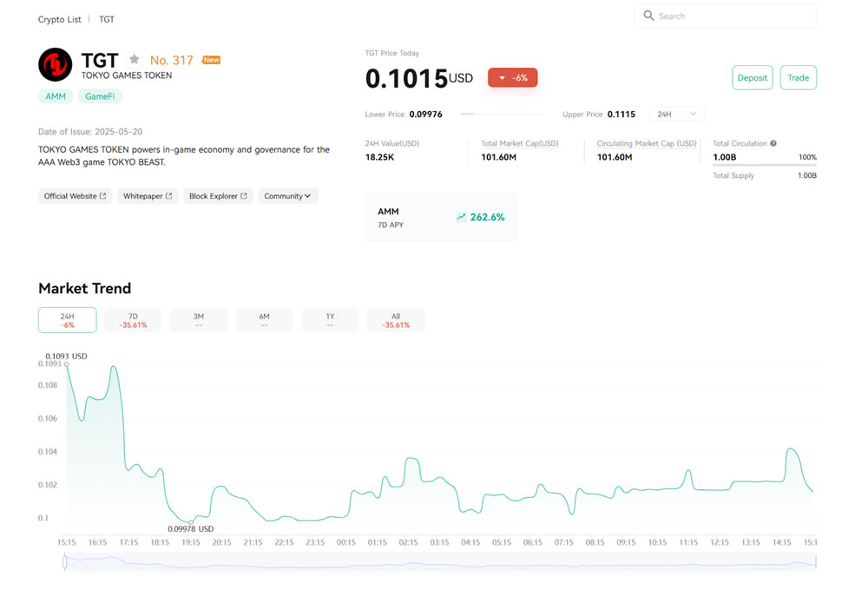
Task: Go to Crypto List breadcrumb
Action: click(x=59, y=19)
